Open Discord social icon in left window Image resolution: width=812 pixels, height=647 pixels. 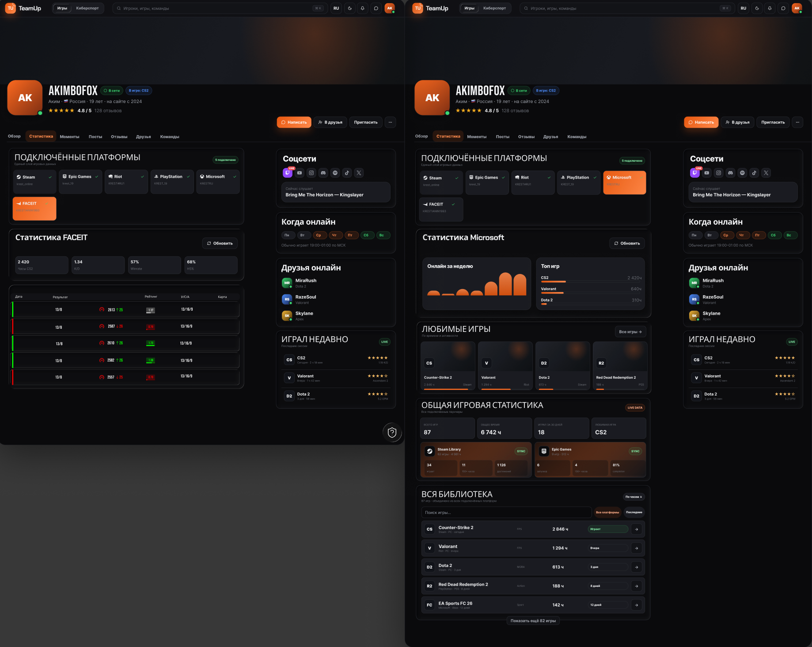323,173
